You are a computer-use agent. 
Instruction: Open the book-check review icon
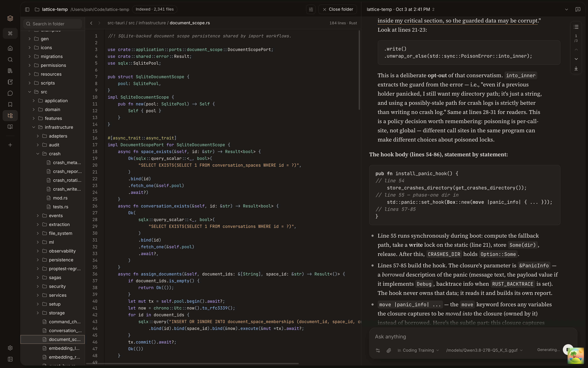click(10, 127)
